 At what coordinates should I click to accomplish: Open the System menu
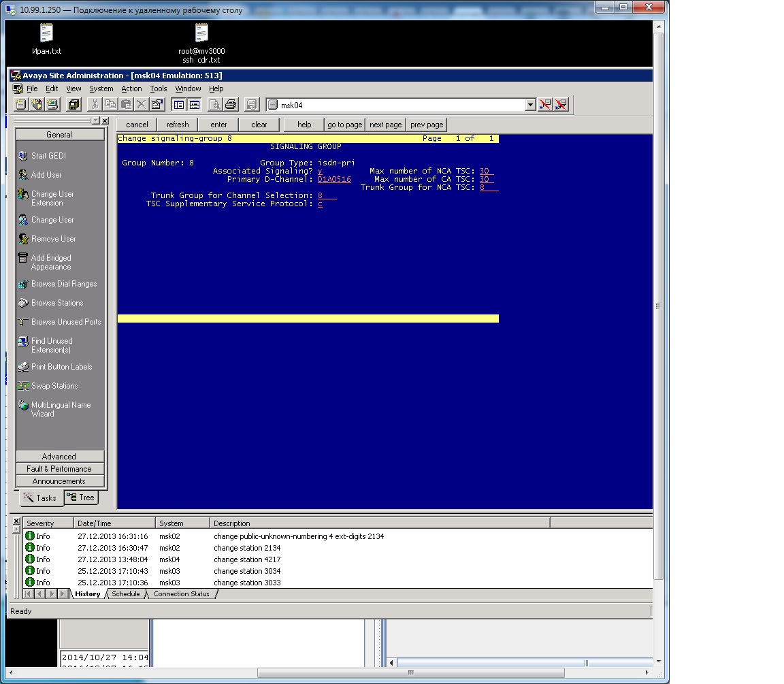101,88
